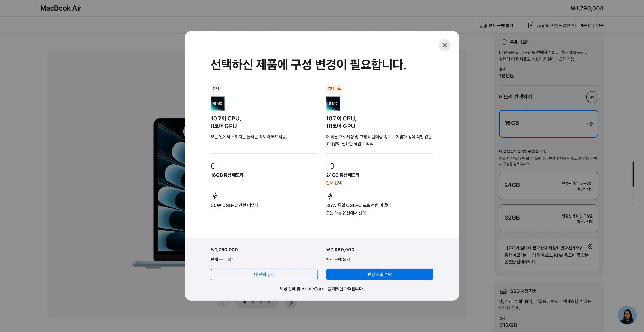This screenshot has height=332, width=644.
Task: Click the 16GB unified memory chip icon
Action: (215, 166)
